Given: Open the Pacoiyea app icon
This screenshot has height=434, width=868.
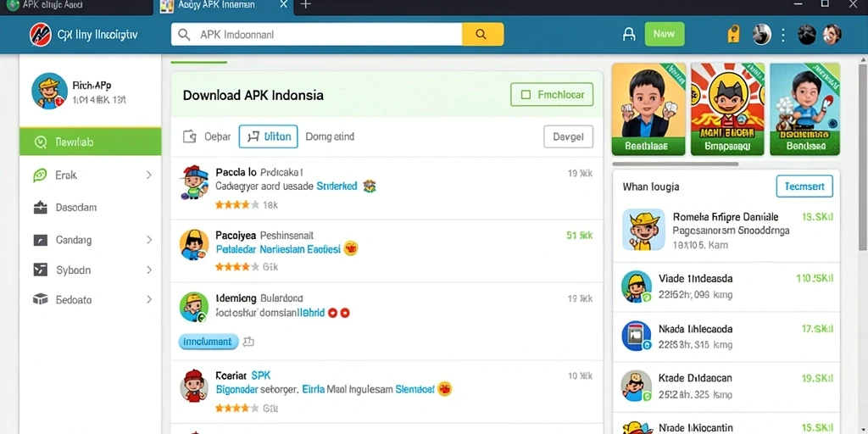Looking at the screenshot, I should 194,245.
